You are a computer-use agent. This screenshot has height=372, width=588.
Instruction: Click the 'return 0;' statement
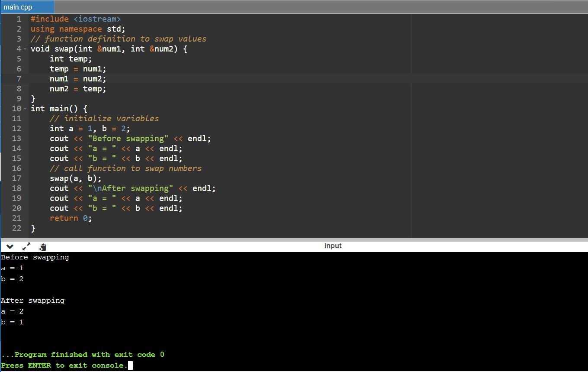[x=71, y=218]
